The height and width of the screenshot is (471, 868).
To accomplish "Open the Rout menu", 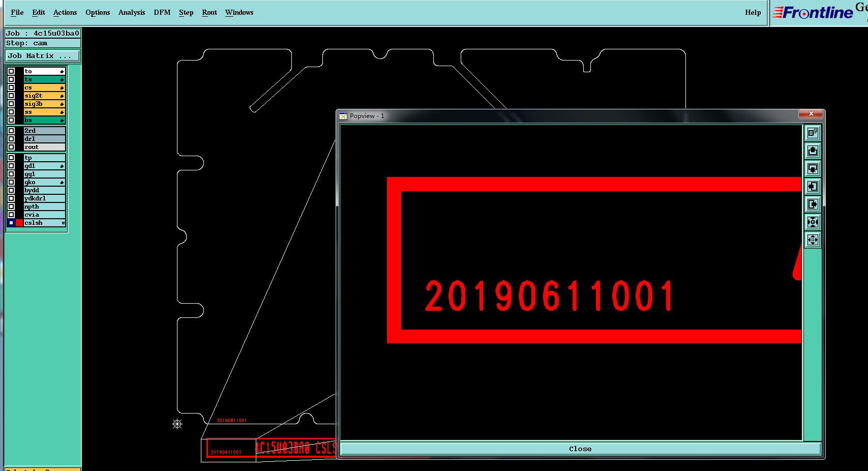I will tap(209, 12).
